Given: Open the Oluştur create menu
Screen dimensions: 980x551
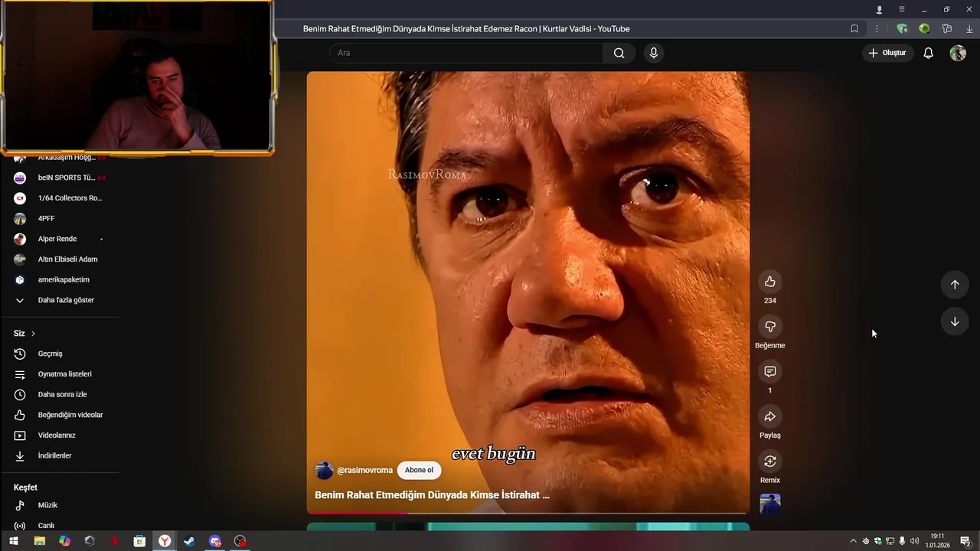Looking at the screenshot, I should point(887,53).
